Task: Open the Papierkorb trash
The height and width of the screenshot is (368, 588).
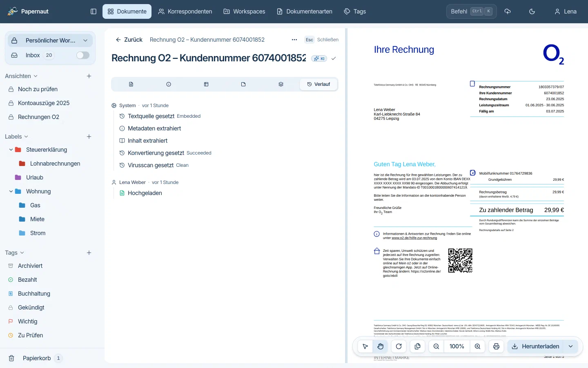Action: pos(37,358)
